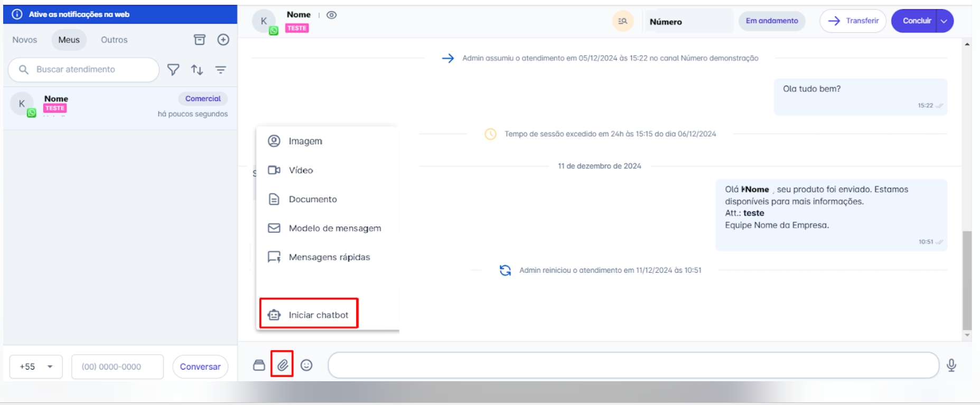Open the emoji picker icon

(x=306, y=365)
